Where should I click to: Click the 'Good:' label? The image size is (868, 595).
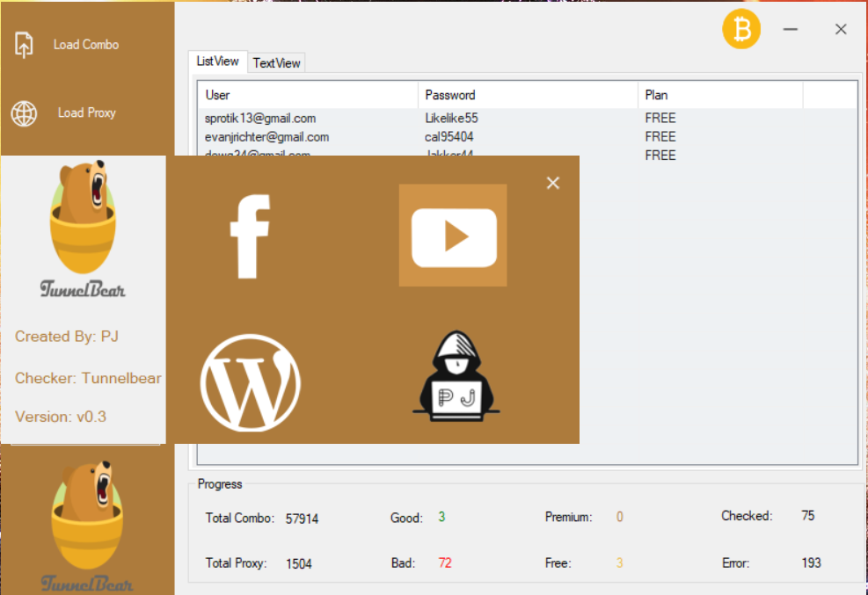406,519
